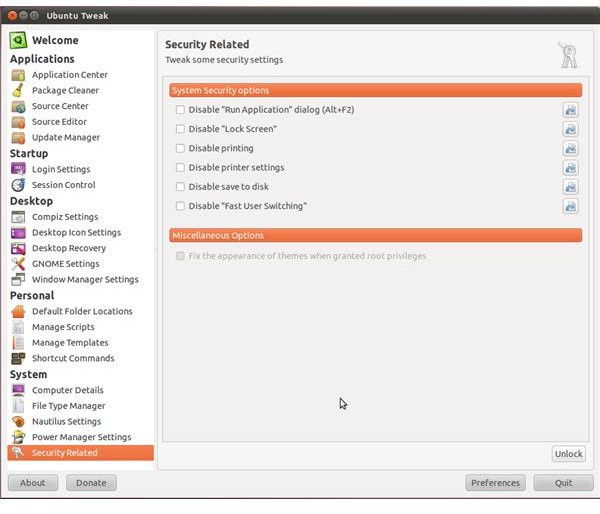
Task: Click the Desktop Recovery icon
Action: click(x=18, y=248)
